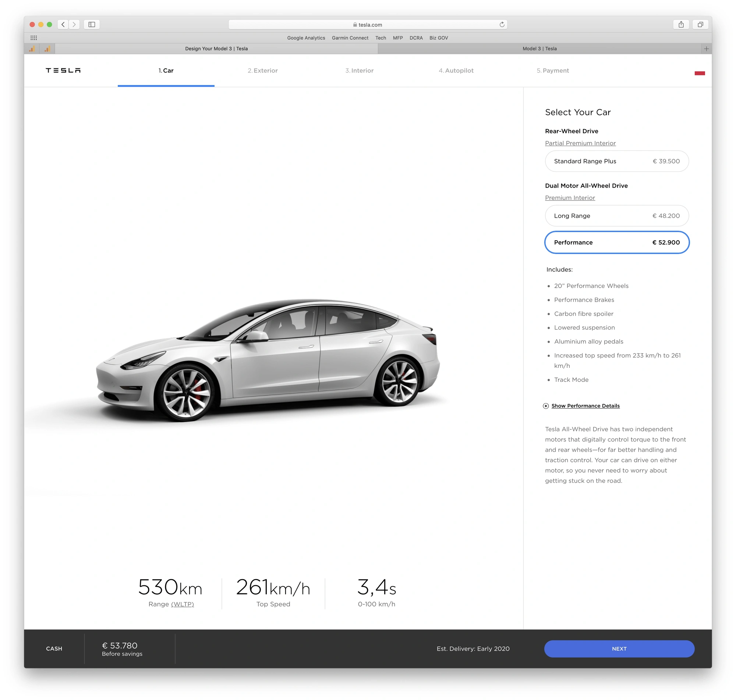Click the plus icon beside Show Performance Details
The image size is (736, 700).
[x=546, y=406]
